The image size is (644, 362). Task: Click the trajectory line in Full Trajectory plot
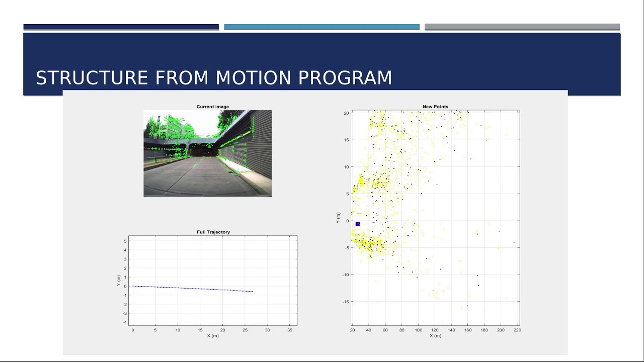192,289
